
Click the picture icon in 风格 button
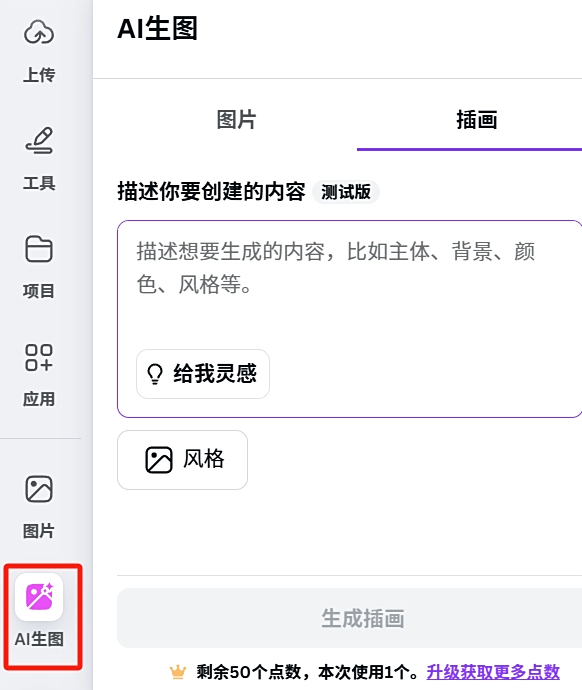click(158, 460)
